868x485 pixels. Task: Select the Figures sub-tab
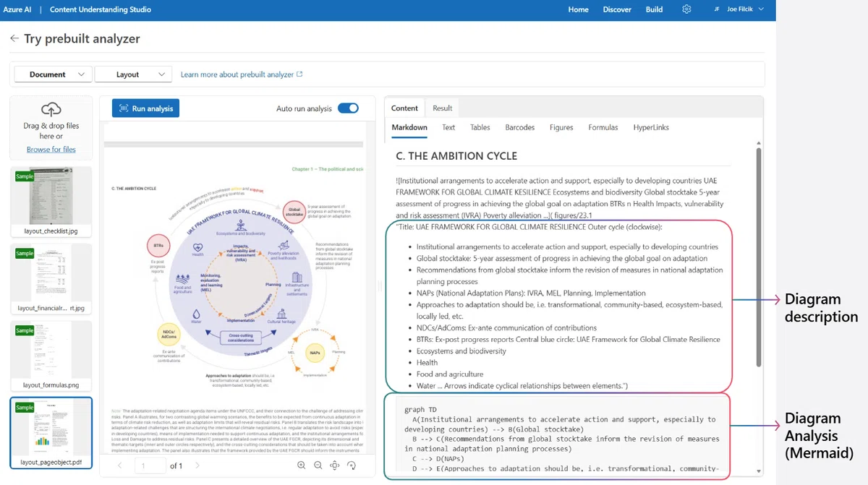click(x=561, y=127)
